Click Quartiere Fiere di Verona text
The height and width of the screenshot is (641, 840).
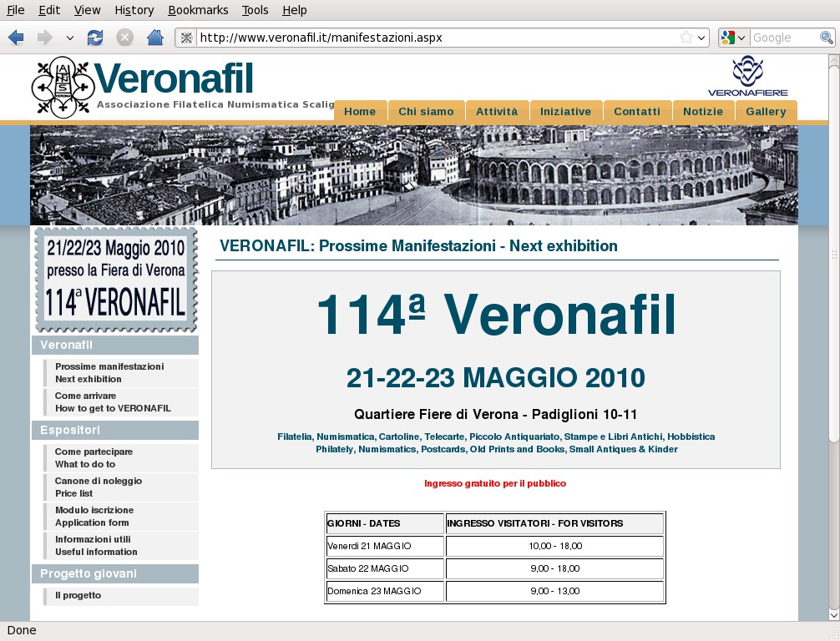point(495,415)
